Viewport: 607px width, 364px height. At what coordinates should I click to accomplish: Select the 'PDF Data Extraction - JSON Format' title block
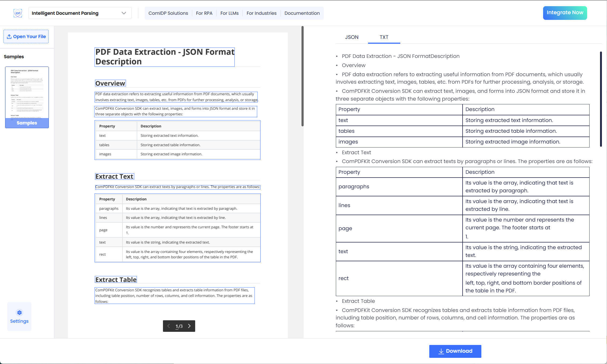[165, 57]
